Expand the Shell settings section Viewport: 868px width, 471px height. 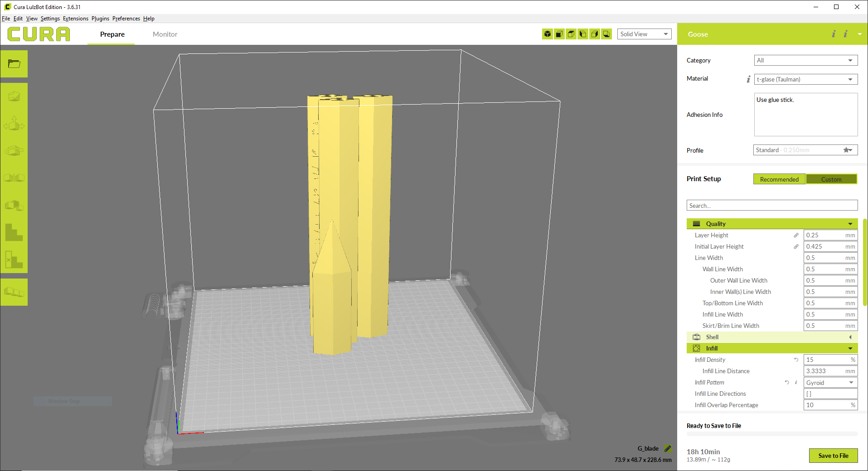point(772,337)
